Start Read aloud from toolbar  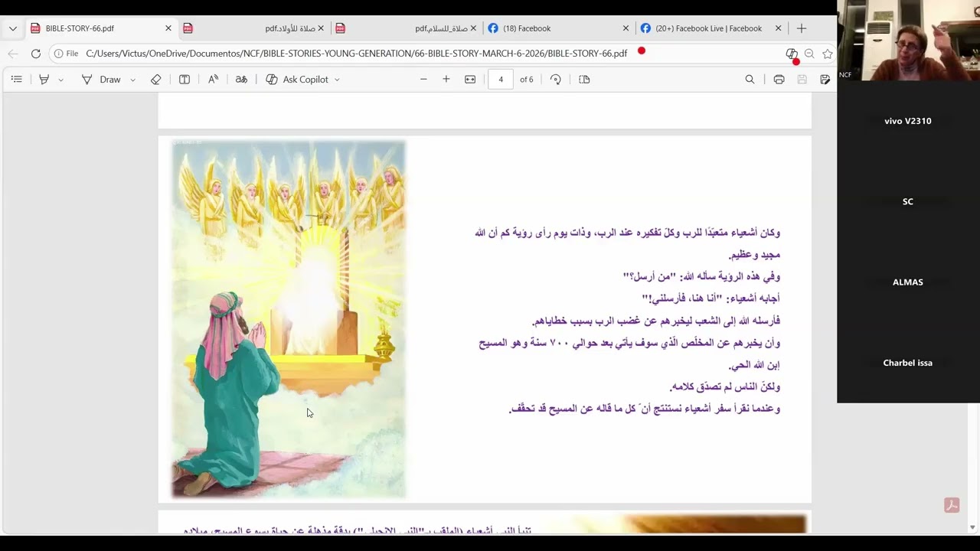214,80
